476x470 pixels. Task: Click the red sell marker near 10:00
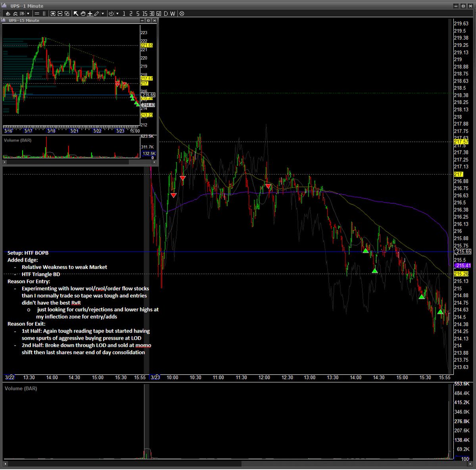tap(173, 195)
